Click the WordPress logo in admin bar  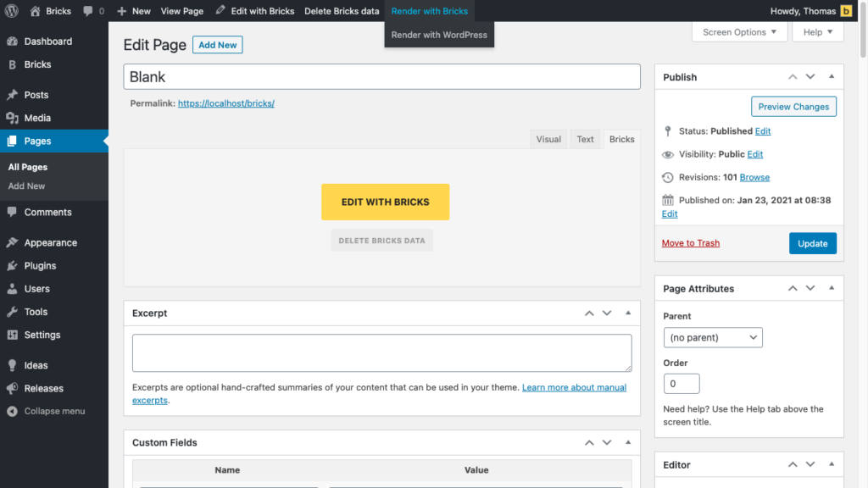click(12, 11)
